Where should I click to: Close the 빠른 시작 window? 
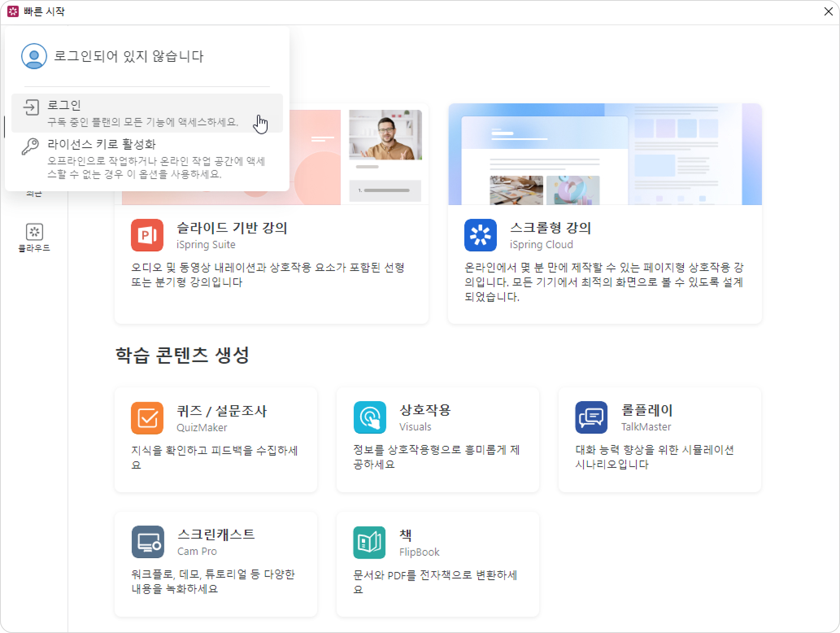pyautogui.click(x=828, y=12)
